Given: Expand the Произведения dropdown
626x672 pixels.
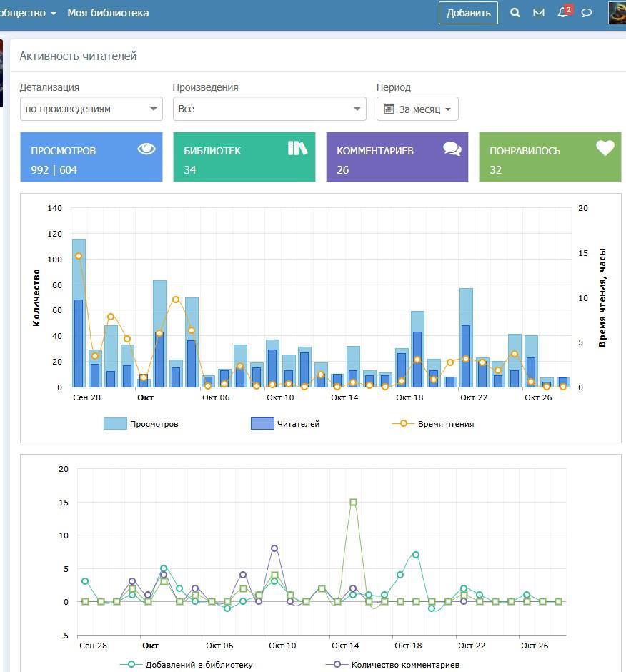Looking at the screenshot, I should point(269,109).
